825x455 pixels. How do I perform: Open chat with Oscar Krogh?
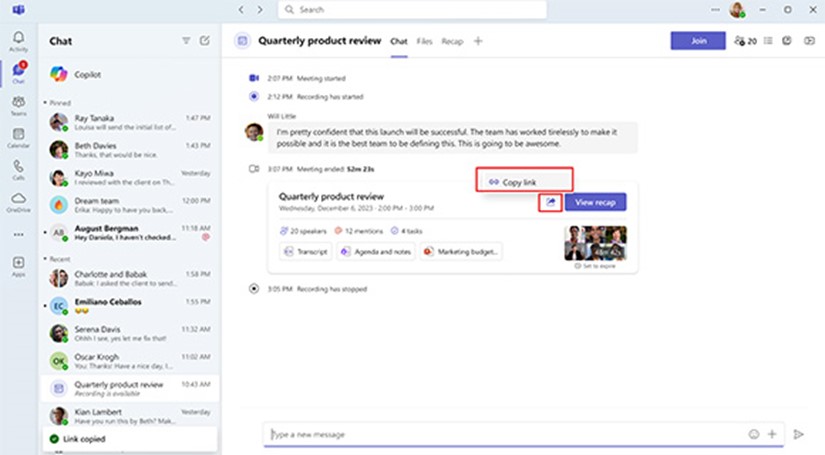[x=129, y=361]
